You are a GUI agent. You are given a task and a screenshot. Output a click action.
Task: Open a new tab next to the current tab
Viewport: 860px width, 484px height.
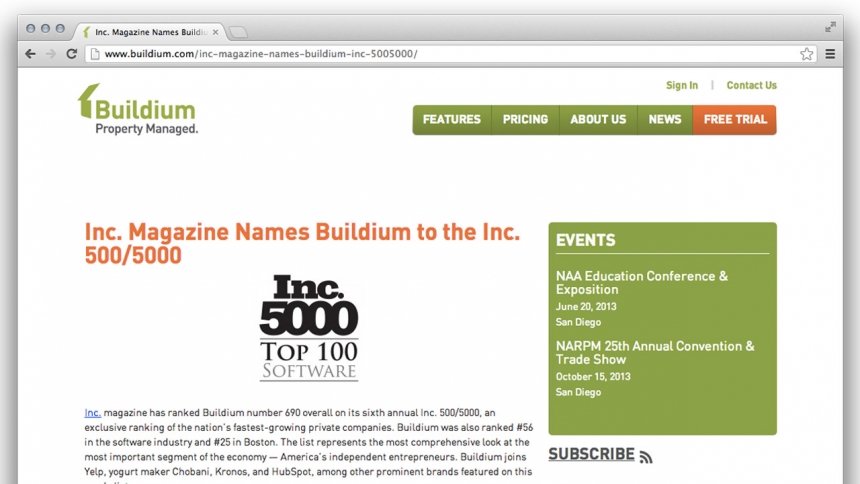[238, 32]
